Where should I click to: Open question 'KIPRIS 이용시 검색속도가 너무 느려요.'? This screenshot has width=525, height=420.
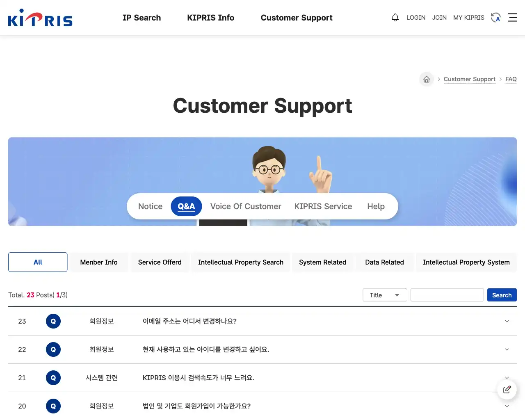coord(199,378)
